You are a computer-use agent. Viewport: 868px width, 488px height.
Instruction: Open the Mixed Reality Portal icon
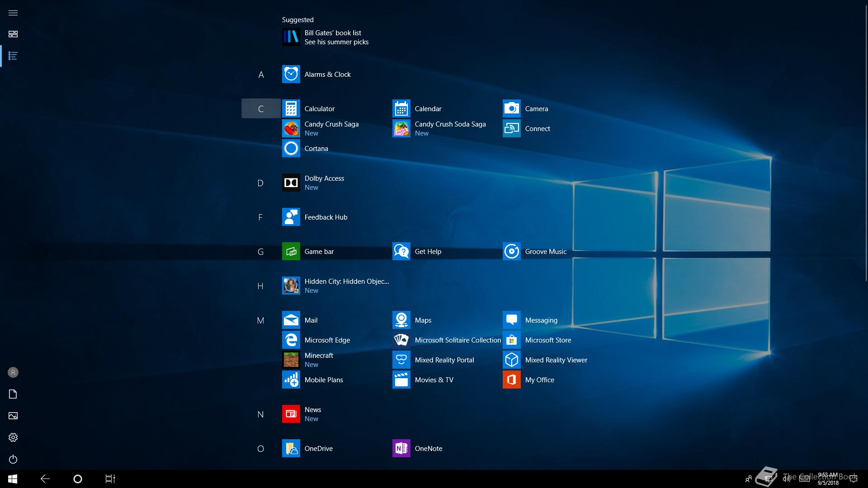pos(401,360)
